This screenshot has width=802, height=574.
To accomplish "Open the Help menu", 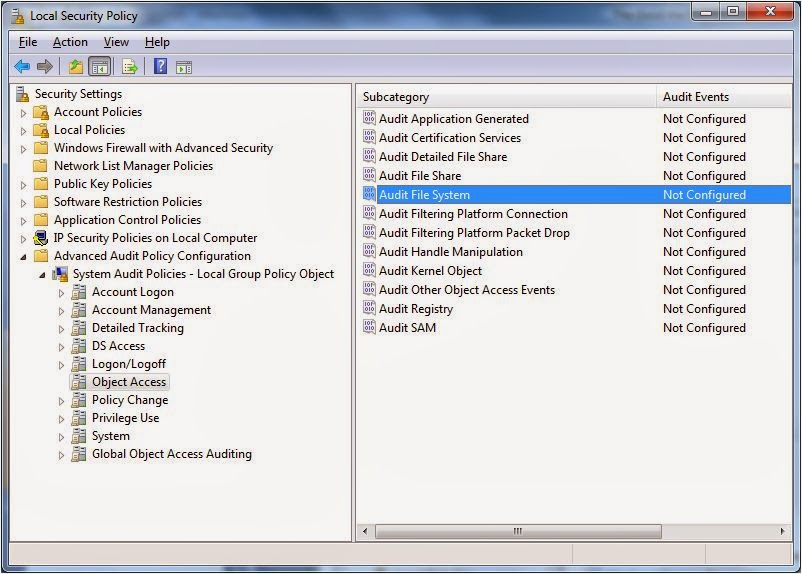I will pyautogui.click(x=157, y=42).
